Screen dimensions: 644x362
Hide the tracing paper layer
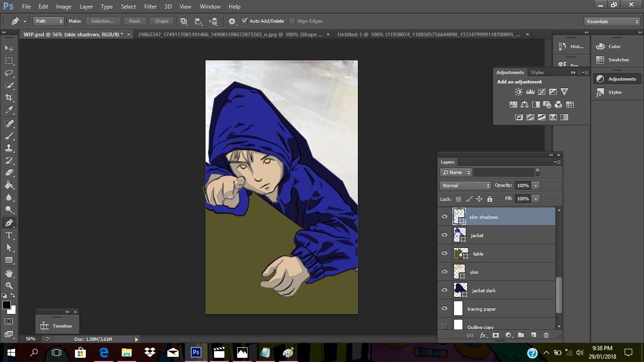444,309
